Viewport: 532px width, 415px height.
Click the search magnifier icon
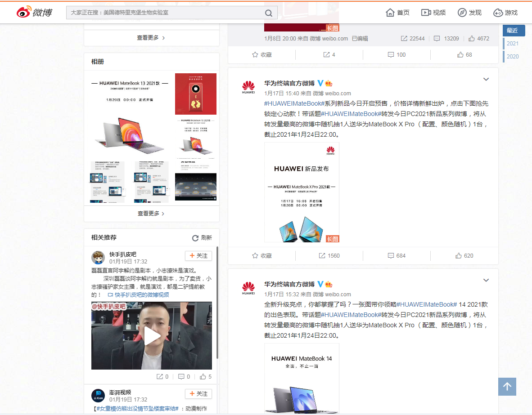point(269,13)
